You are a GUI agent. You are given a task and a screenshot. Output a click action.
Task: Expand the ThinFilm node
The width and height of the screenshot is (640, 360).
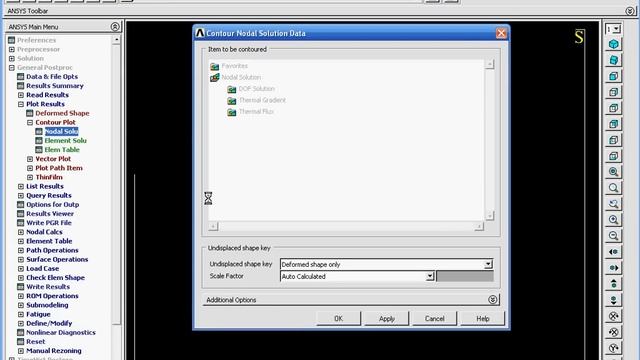point(30,177)
